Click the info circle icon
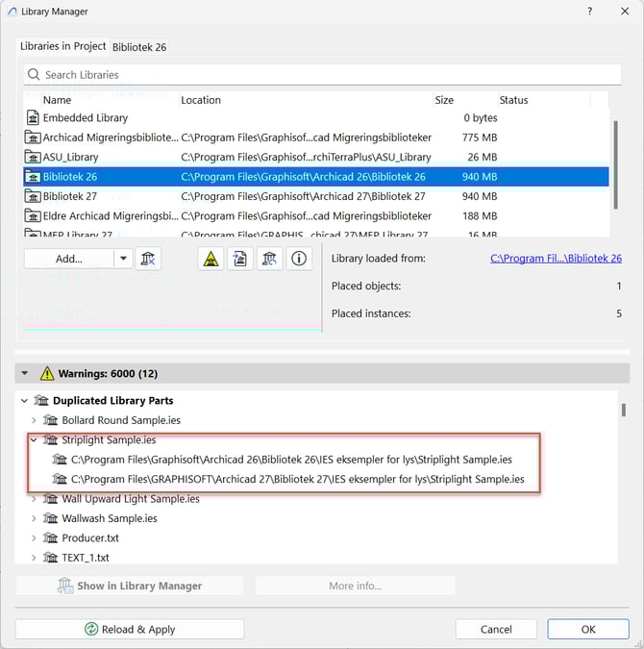The width and height of the screenshot is (644, 649). pos(299,258)
